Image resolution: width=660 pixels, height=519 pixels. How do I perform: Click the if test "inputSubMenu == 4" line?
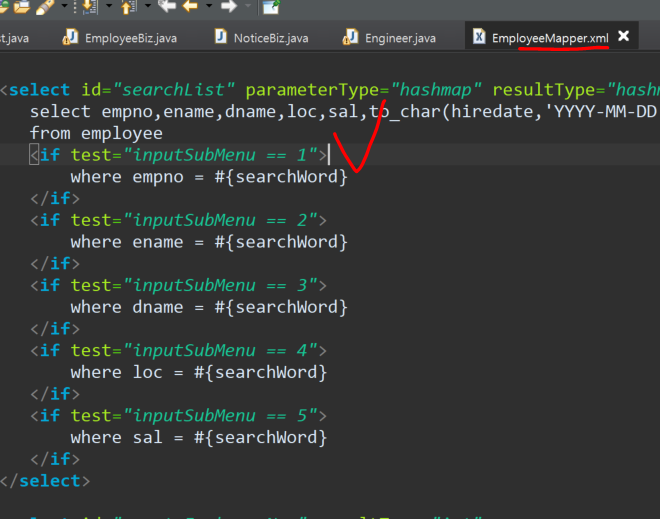pos(179,350)
